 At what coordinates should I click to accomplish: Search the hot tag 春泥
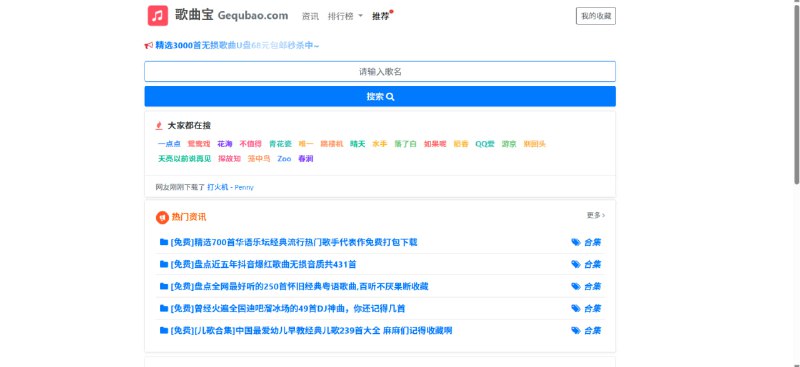[306, 159]
